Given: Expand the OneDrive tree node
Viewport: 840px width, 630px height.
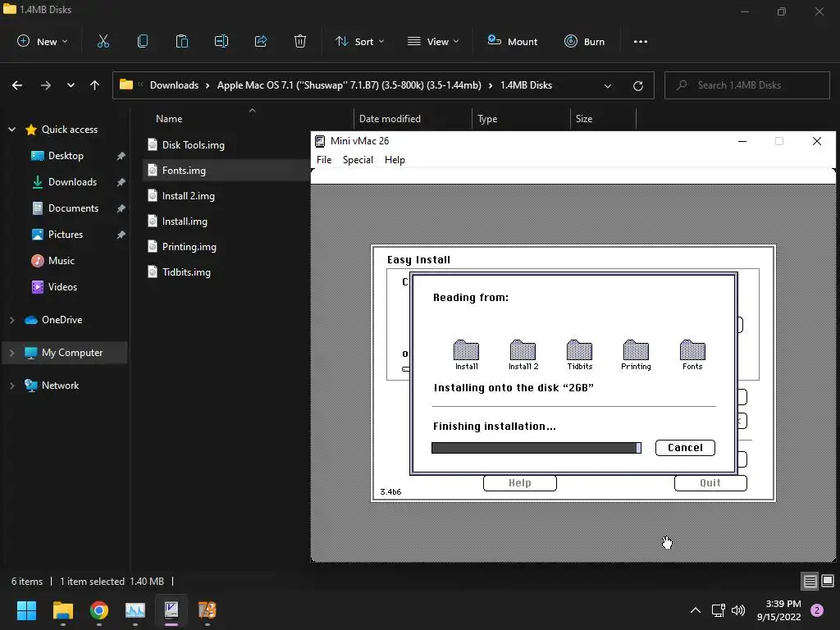Looking at the screenshot, I should [x=11, y=320].
